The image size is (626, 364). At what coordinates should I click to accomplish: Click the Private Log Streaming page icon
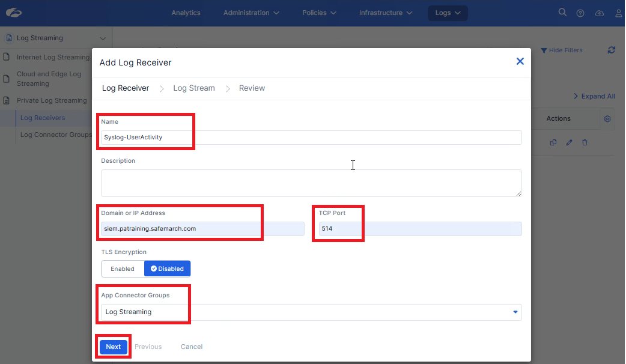6,100
